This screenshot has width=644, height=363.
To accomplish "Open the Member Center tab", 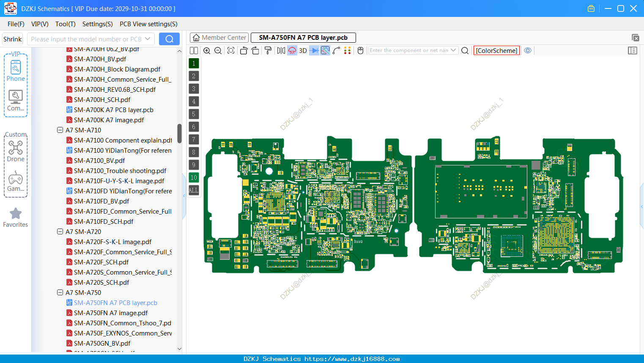I will pyautogui.click(x=219, y=38).
